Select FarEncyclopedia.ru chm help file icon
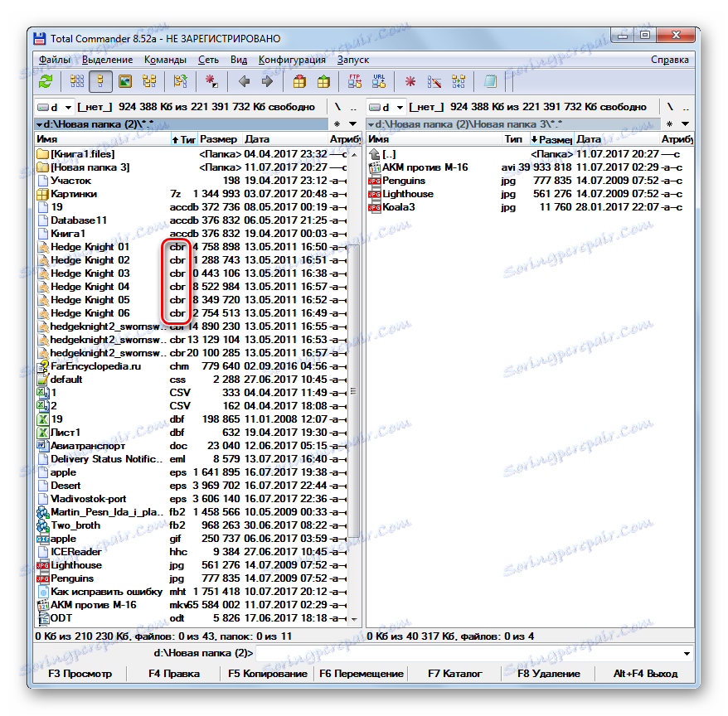The height and width of the screenshot is (716, 728). tap(43, 366)
